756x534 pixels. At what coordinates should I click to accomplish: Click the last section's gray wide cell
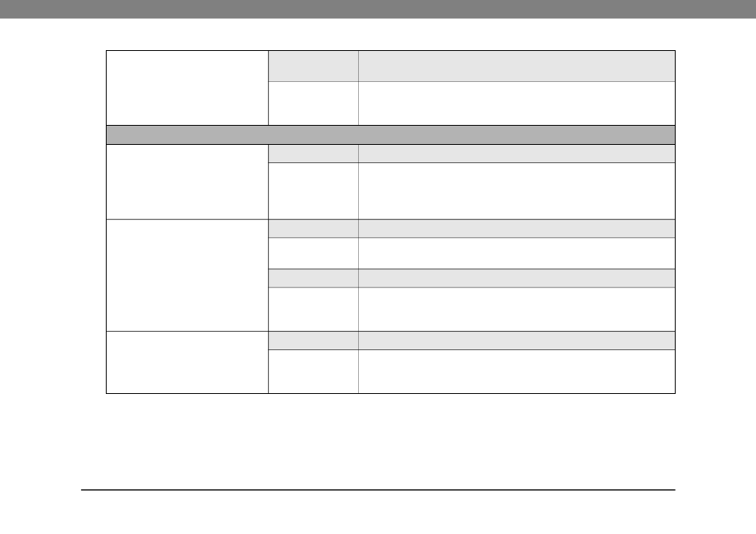(x=516, y=340)
